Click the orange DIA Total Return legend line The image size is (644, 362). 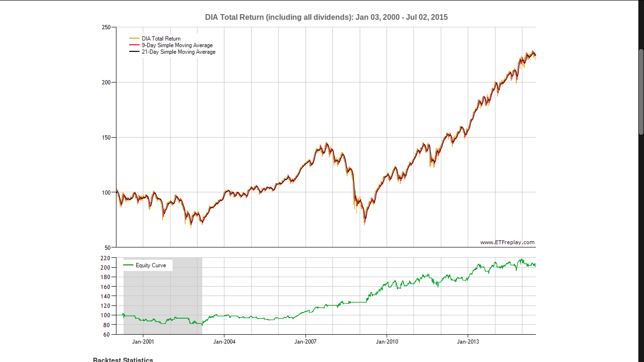[134, 39]
